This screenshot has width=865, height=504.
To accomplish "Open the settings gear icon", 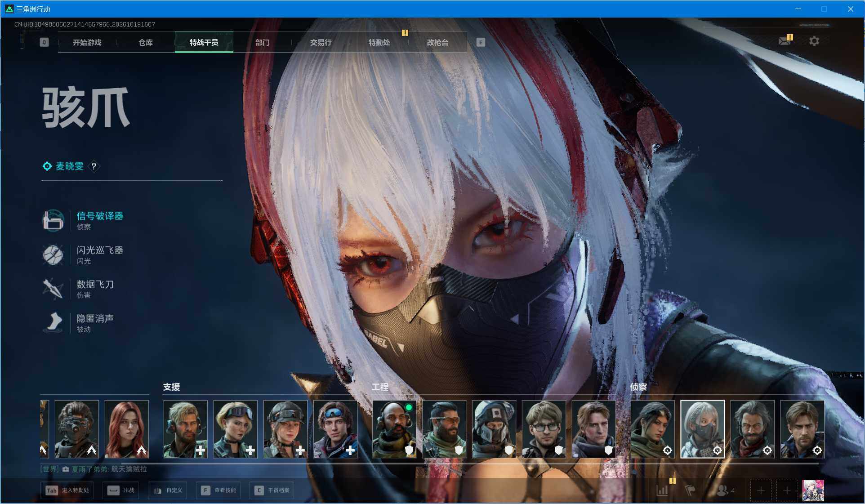I will (x=814, y=41).
